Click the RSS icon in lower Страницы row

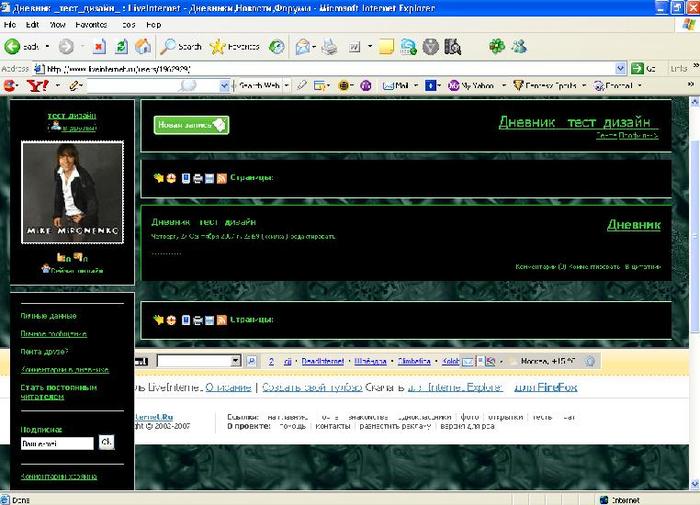221,320
